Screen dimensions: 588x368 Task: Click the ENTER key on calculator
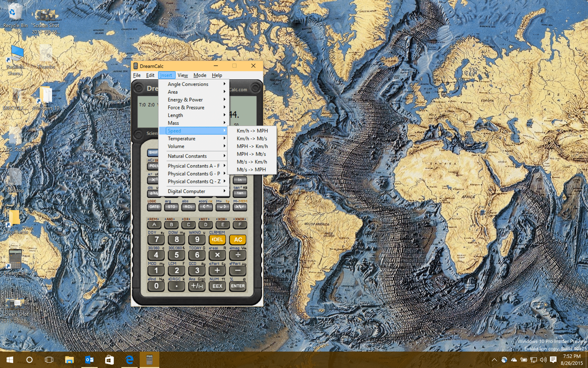[238, 286]
